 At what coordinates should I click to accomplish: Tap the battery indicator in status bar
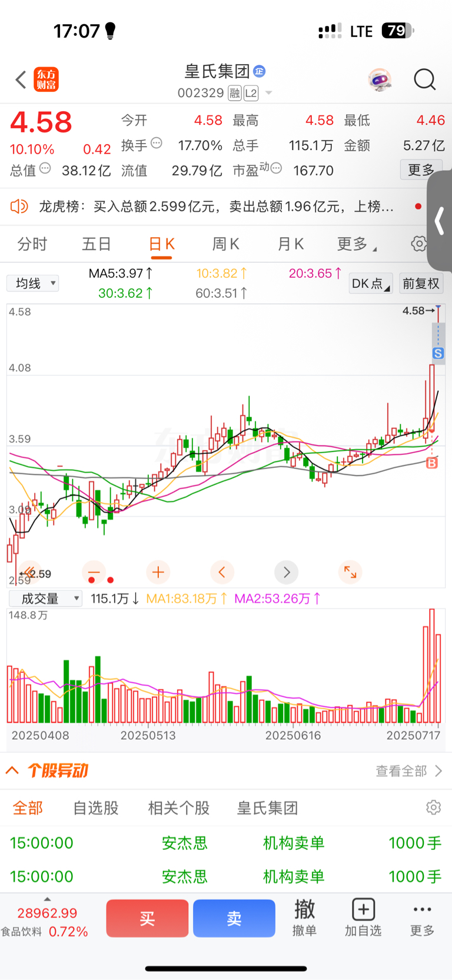(x=398, y=31)
